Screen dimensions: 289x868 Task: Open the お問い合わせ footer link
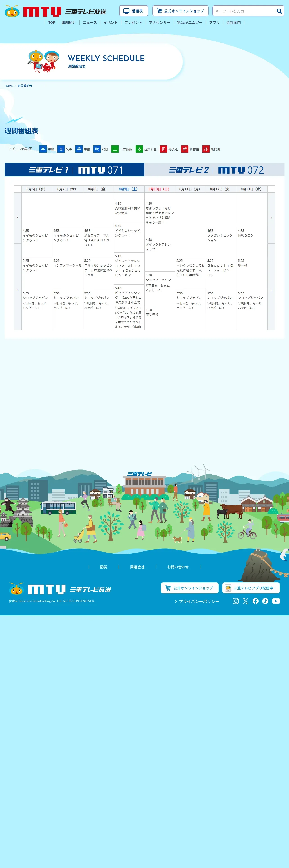[x=178, y=567]
